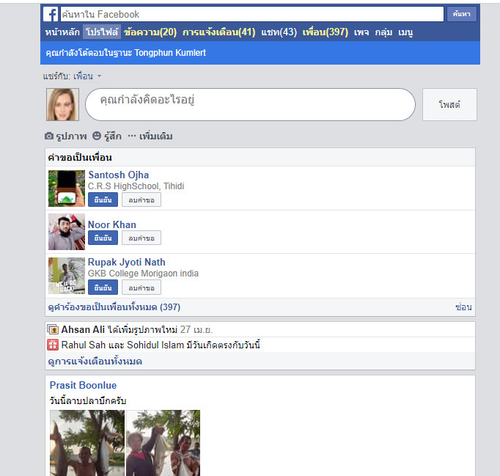
Task: Open Noor Khan's profile link
Action: point(112,225)
